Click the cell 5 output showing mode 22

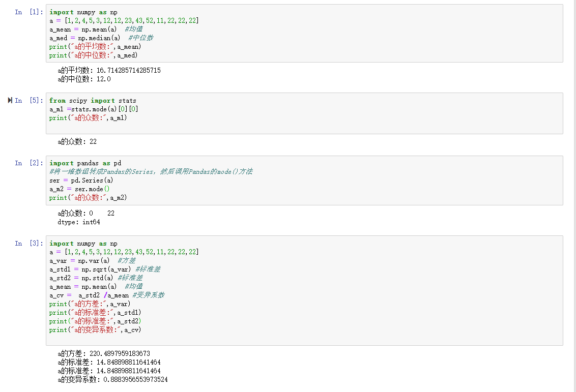click(x=77, y=141)
